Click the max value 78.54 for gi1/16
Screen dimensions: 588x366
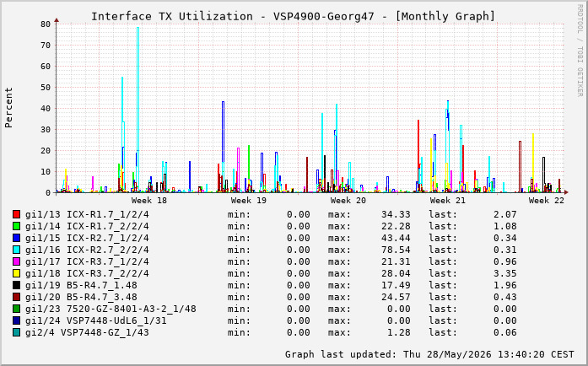pyautogui.click(x=396, y=250)
